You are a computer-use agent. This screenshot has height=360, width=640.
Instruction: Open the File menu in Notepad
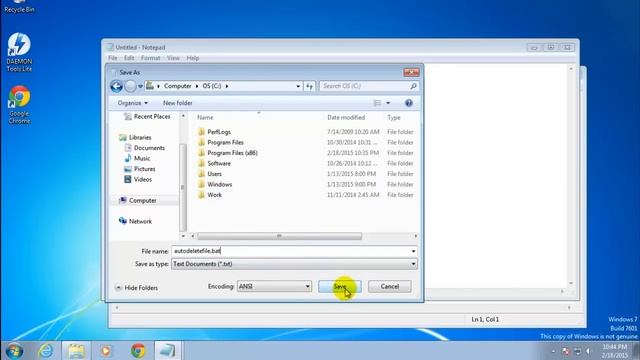pos(113,58)
